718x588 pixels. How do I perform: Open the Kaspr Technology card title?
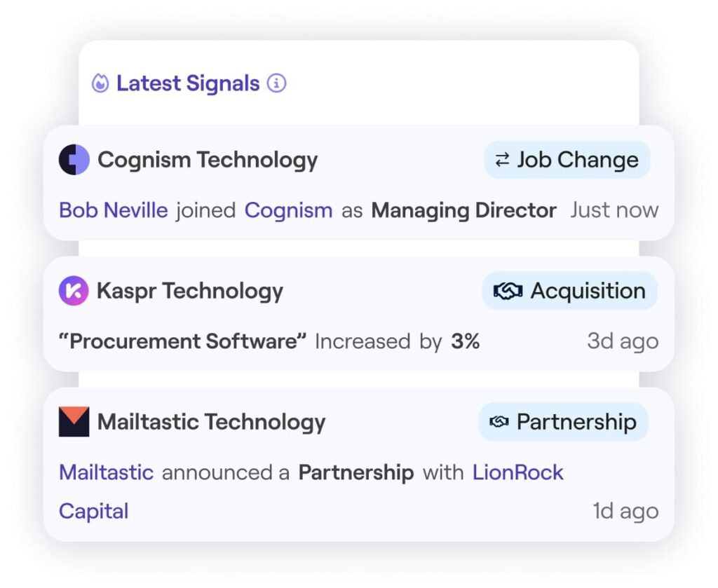click(x=190, y=291)
